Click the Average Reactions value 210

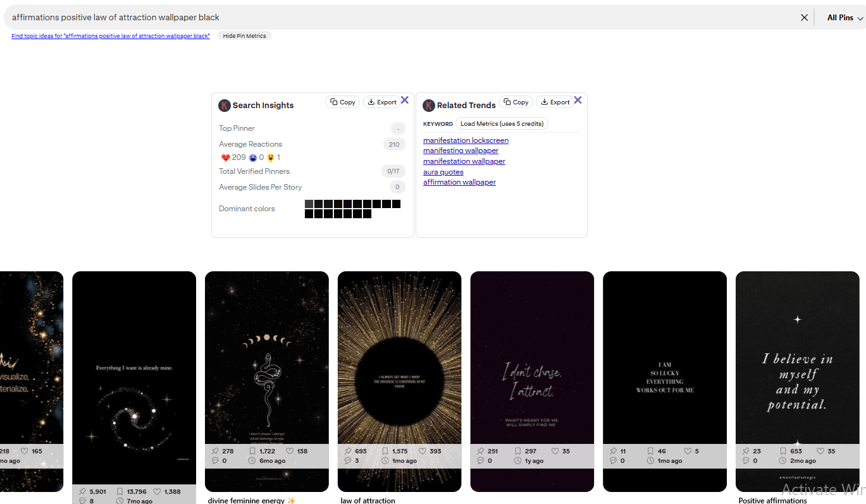394,144
